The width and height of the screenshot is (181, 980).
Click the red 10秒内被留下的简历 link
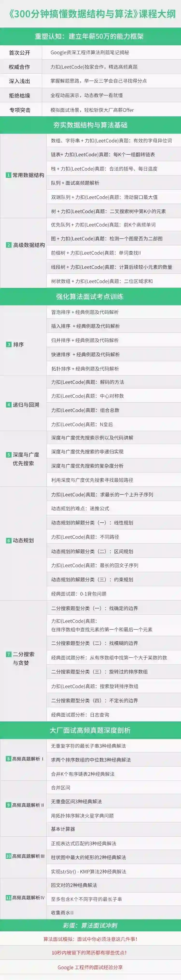(x=90, y=953)
